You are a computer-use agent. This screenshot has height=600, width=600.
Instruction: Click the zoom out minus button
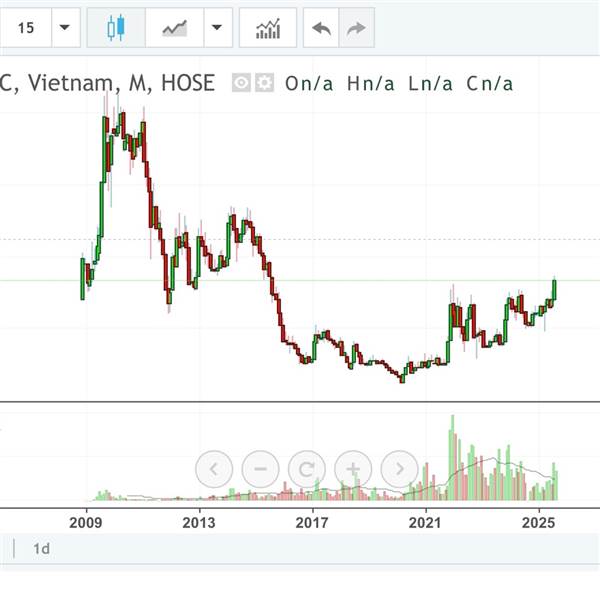click(x=261, y=469)
